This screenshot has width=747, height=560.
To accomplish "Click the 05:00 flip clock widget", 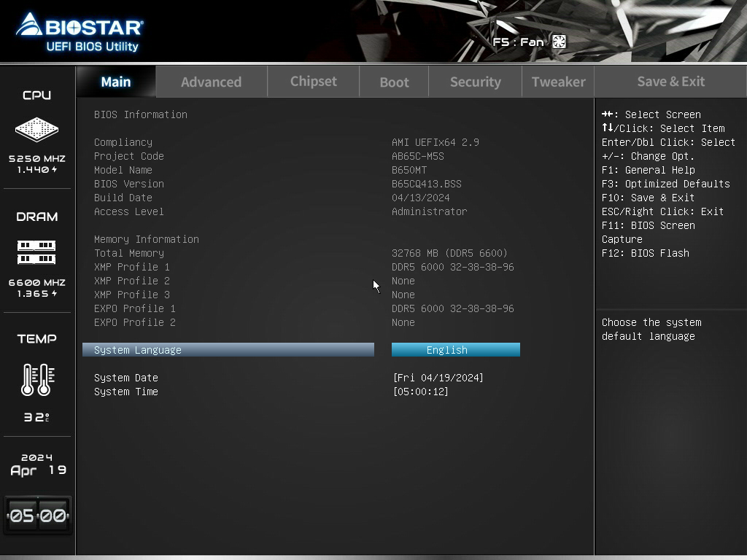I will point(38,516).
